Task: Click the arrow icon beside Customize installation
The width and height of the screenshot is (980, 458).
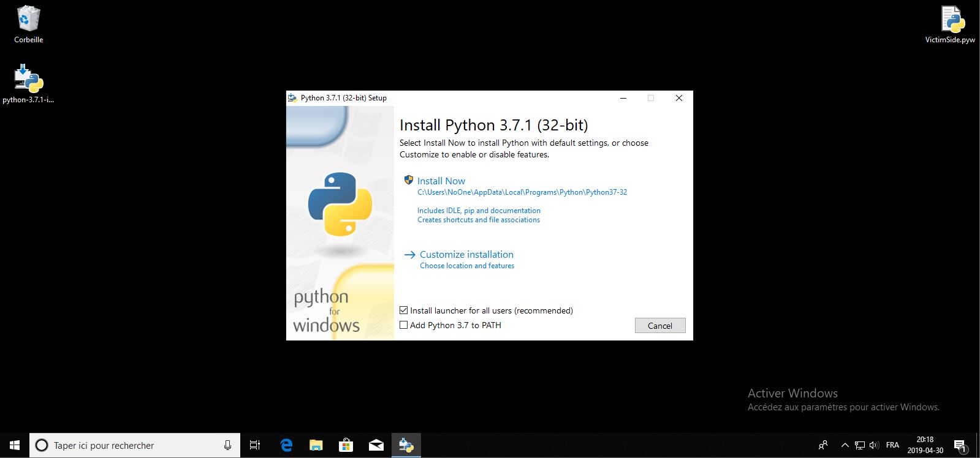Action: [x=409, y=255]
